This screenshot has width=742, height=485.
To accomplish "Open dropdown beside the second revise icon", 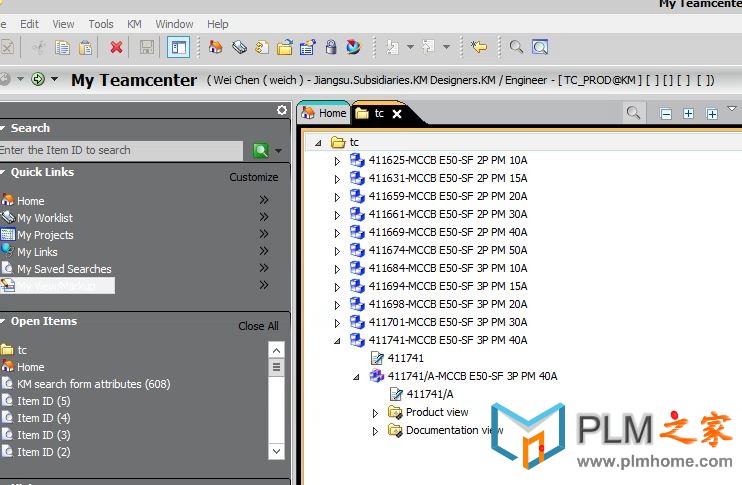I will (446, 47).
